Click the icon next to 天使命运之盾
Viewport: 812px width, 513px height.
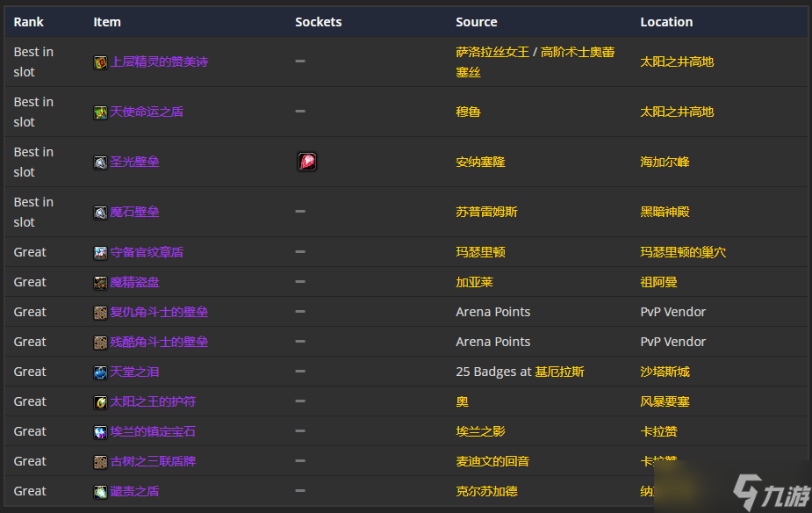tap(100, 112)
